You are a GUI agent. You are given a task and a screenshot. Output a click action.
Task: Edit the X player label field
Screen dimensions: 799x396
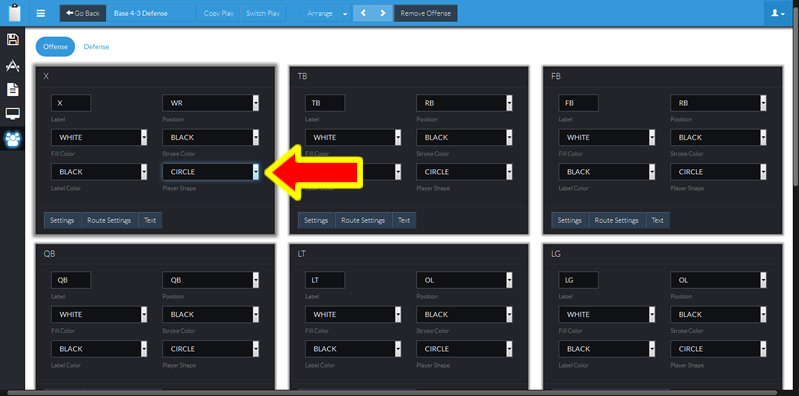71,103
